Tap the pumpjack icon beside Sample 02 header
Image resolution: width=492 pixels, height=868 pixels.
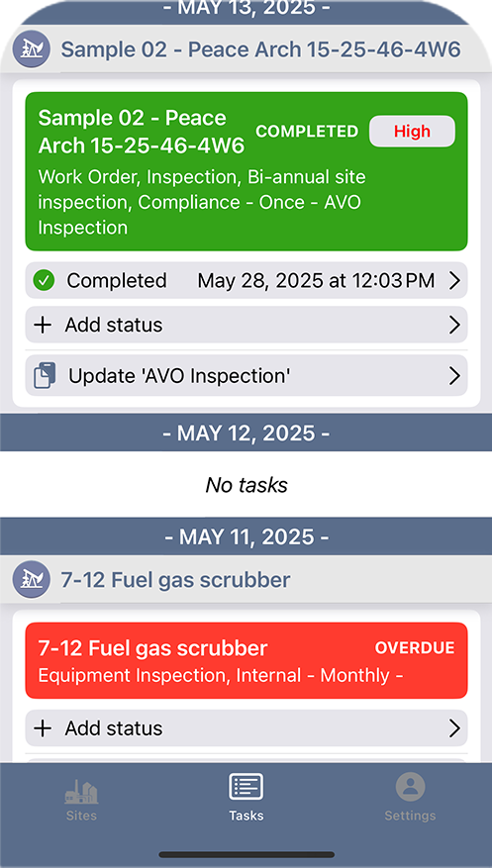click(32, 49)
